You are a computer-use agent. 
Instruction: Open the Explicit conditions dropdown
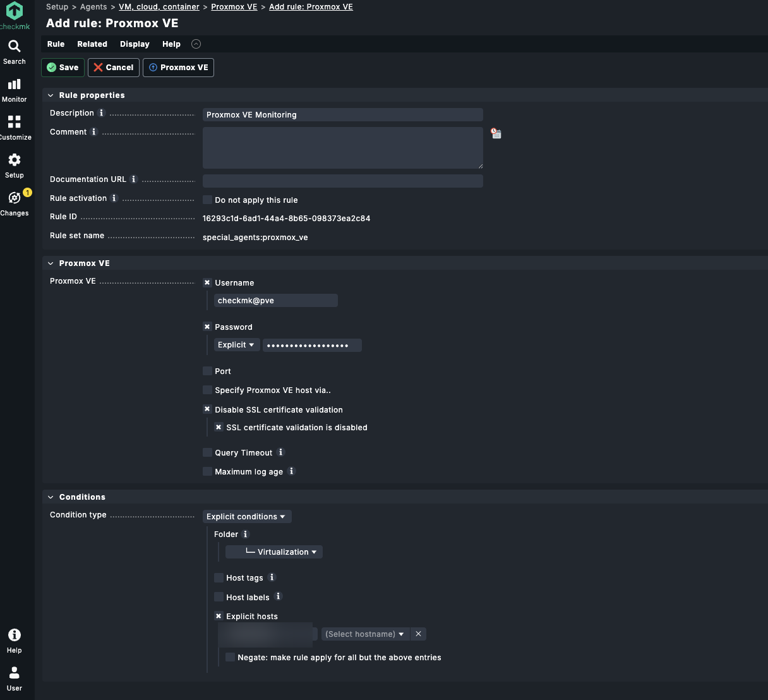pyautogui.click(x=247, y=517)
